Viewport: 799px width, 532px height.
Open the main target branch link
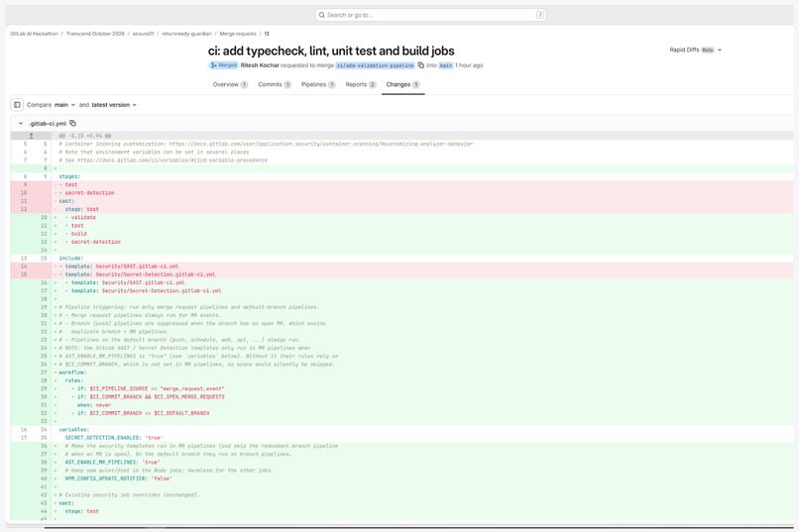pyautogui.click(x=446, y=65)
